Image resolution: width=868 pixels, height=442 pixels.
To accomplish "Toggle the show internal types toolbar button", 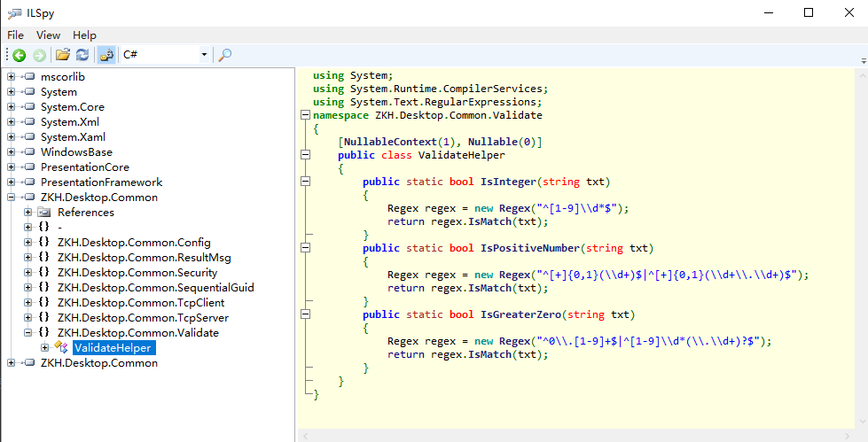I will 106,54.
